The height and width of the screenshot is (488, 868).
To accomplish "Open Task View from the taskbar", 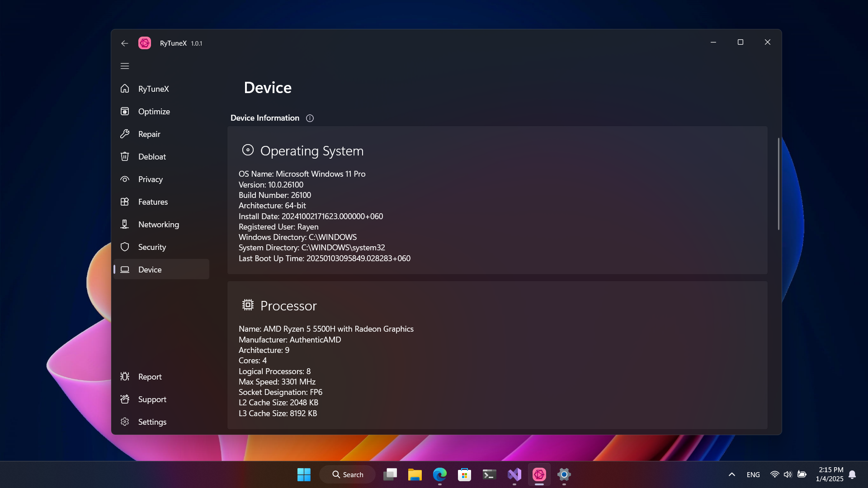I will point(390,474).
